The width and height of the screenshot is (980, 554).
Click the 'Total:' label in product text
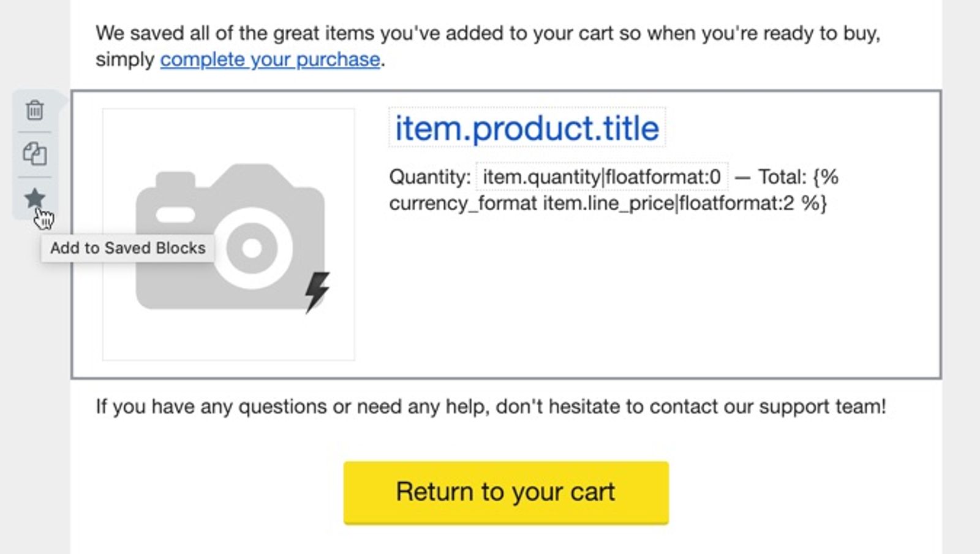pyautogui.click(x=782, y=177)
